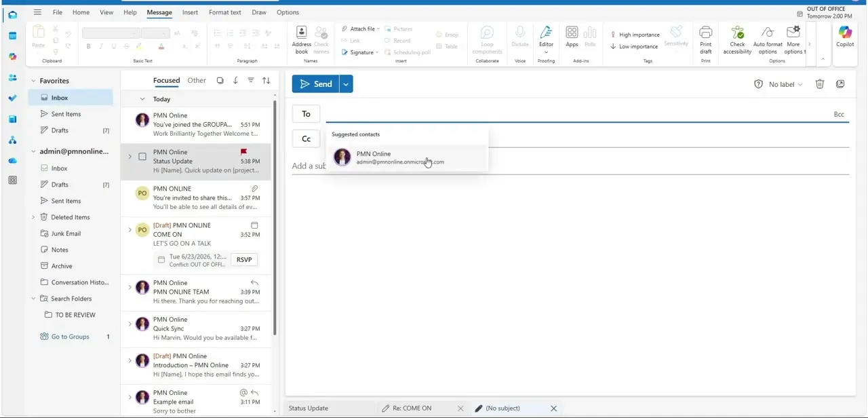Screen dimensions: 868x418
Task: Click the Print draft button
Action: click(x=706, y=40)
